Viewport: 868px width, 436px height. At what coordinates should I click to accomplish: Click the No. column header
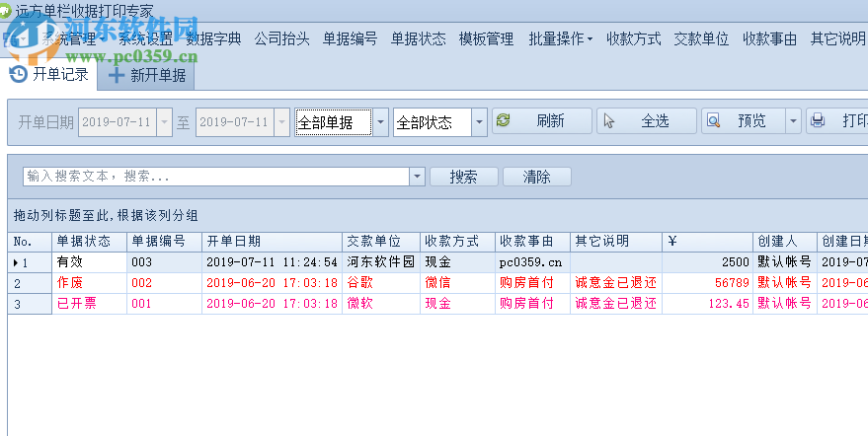click(30, 242)
